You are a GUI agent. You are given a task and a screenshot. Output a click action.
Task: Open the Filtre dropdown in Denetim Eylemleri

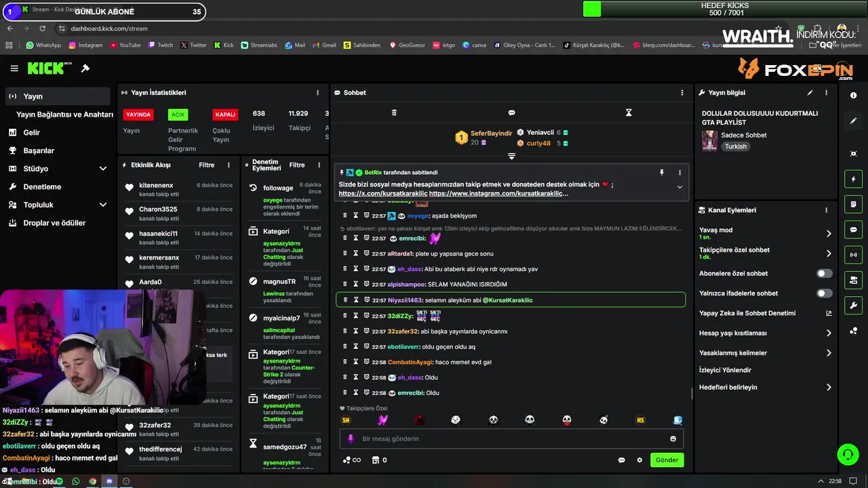297,165
